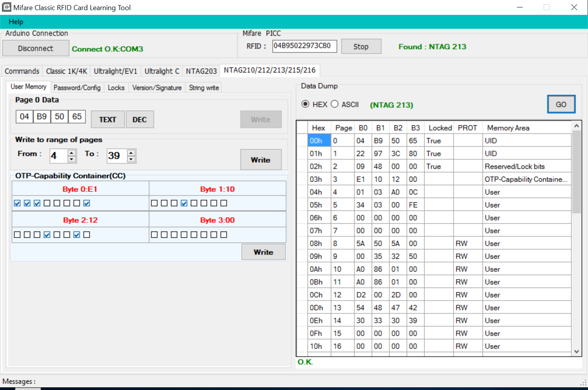Click the Page 0 byte field B9
The width and height of the screenshot is (588, 390).
point(42,117)
